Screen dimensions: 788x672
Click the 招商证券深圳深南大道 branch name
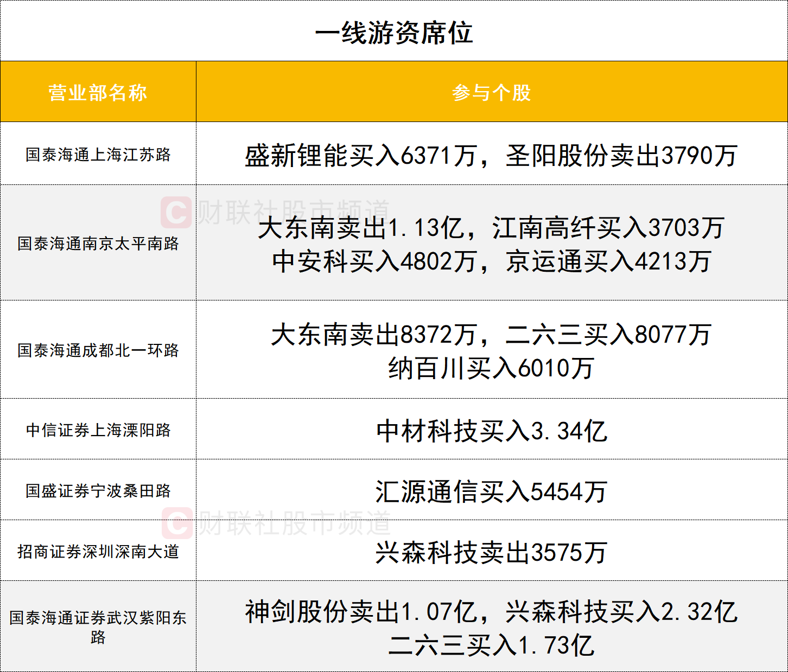click(98, 551)
